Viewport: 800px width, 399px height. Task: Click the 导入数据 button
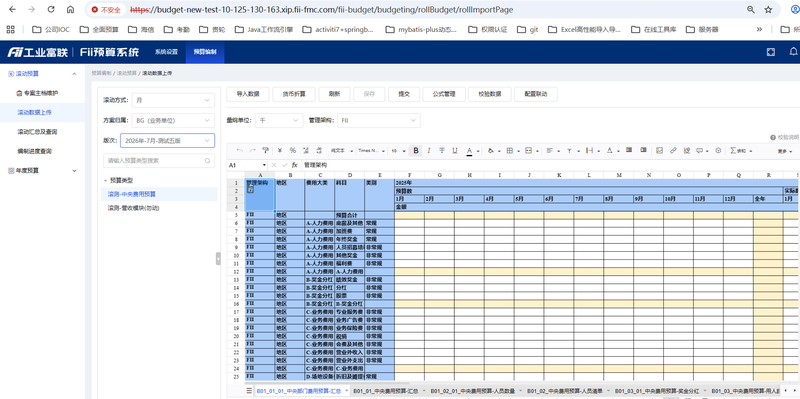point(247,94)
